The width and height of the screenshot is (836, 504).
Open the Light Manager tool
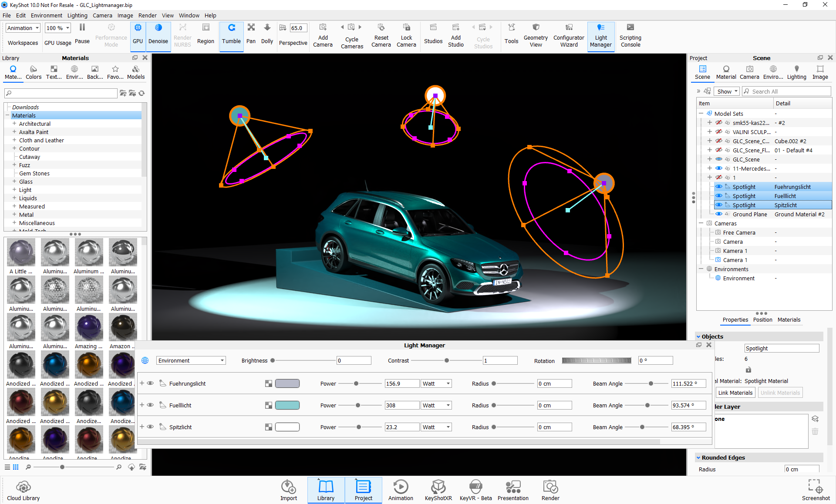600,36
